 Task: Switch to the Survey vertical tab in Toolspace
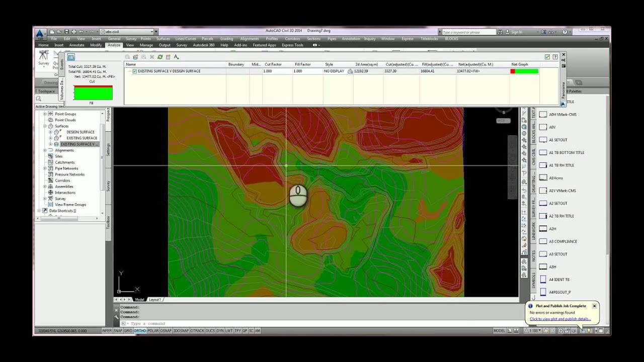point(108,186)
